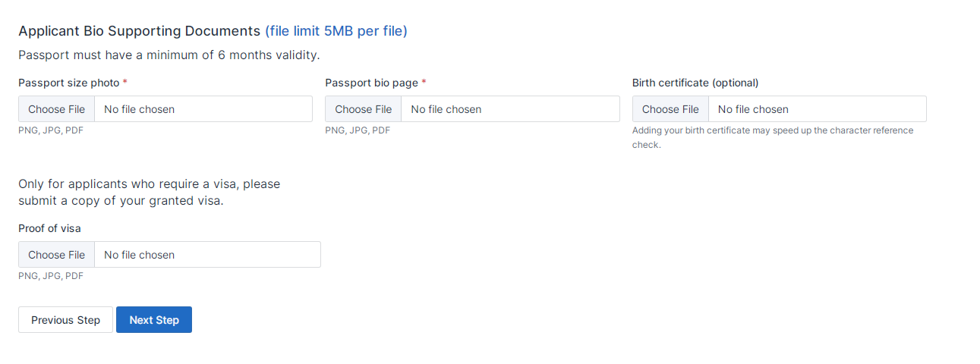Go back with the Previous Step button
980x364 pixels.
pyautogui.click(x=65, y=320)
